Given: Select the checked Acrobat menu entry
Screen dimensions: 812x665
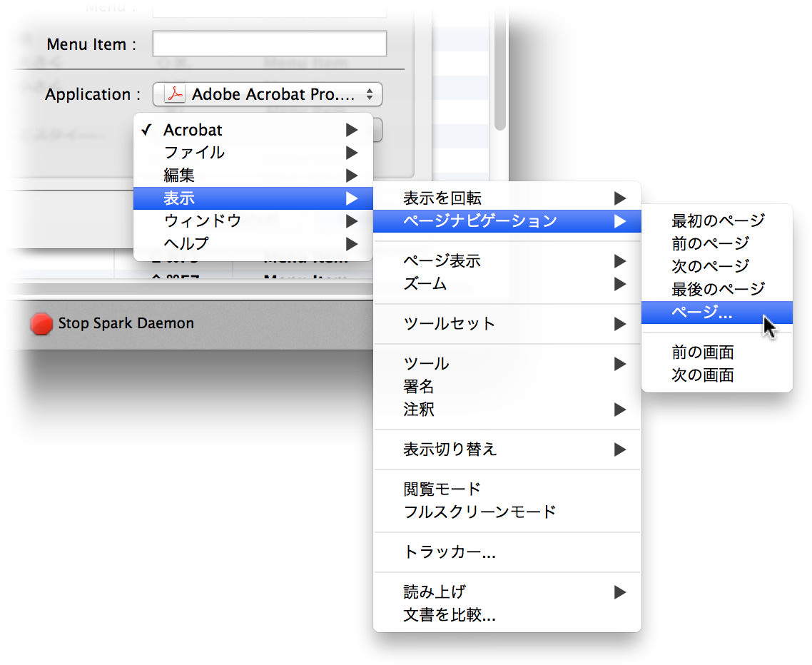Looking at the screenshot, I should 253,129.
